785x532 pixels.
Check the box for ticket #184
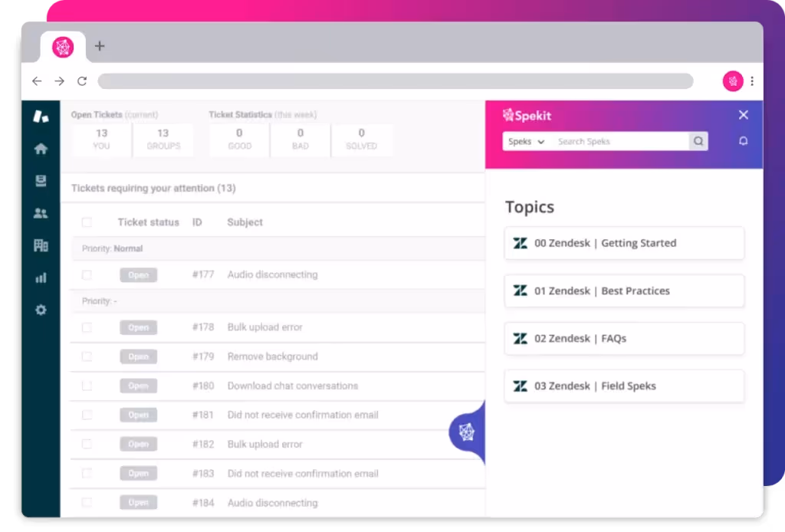click(87, 502)
